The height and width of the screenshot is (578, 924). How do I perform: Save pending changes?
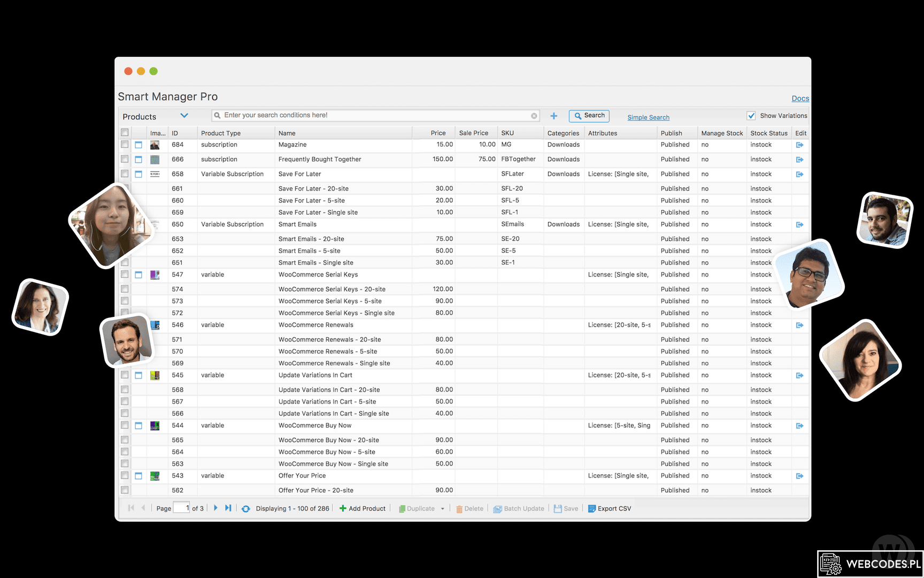(x=565, y=508)
